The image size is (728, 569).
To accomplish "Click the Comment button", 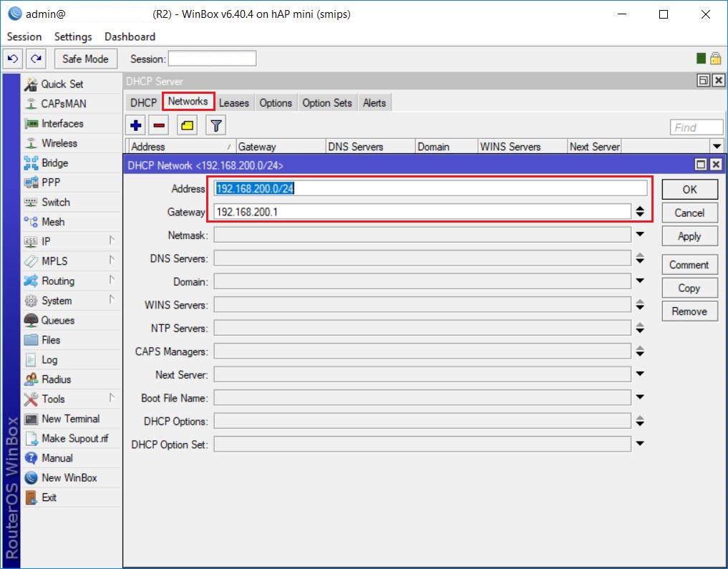I will (x=689, y=265).
